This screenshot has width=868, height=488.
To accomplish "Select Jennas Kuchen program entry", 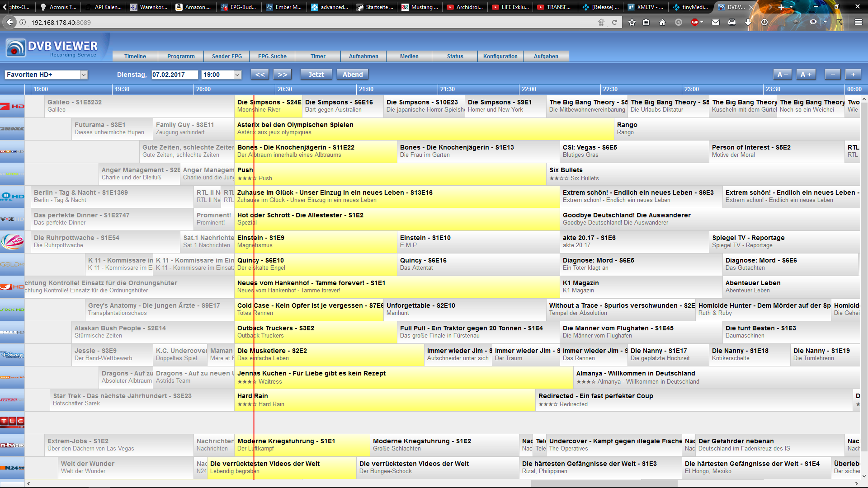I will [x=404, y=377].
